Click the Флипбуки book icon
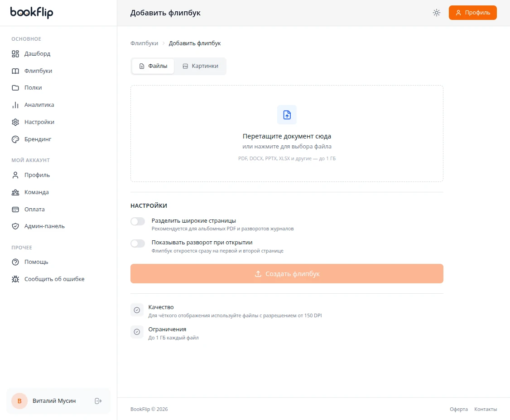 point(15,71)
